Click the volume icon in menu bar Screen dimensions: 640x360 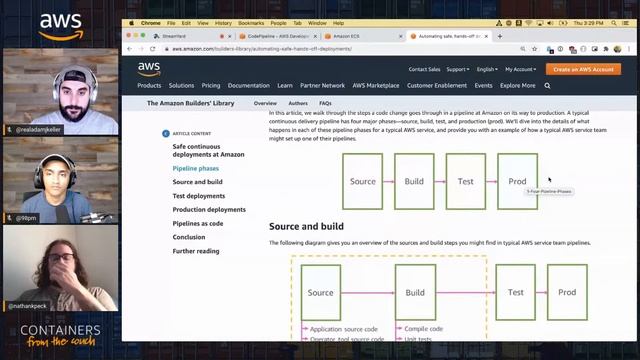[x=550, y=23]
